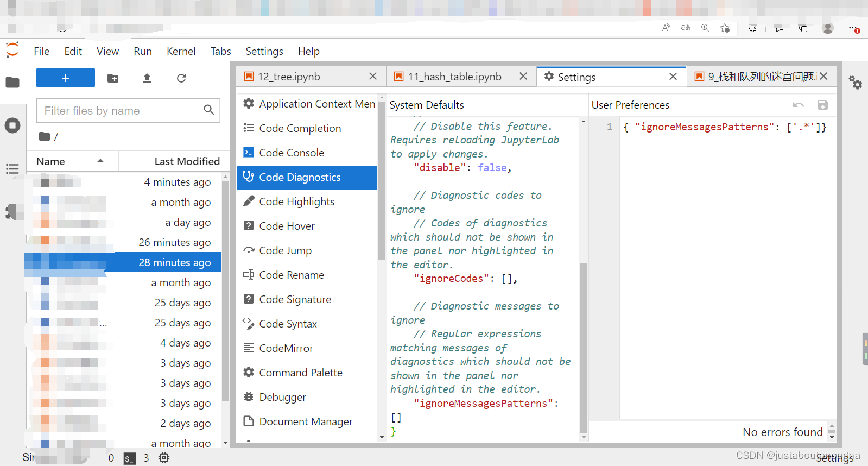Click into the User Preferences JSON editor line
The height and width of the screenshot is (466, 868).
tap(725, 127)
